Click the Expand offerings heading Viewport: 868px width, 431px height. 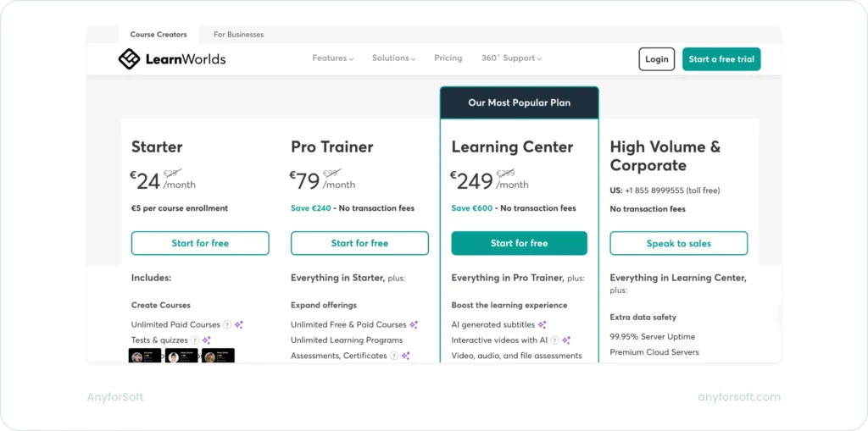[324, 306]
